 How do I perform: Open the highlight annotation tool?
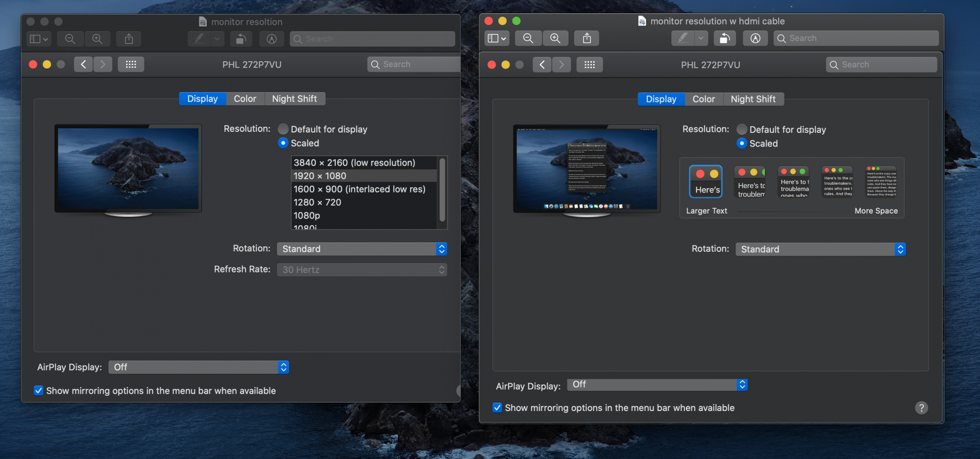[x=271, y=39]
